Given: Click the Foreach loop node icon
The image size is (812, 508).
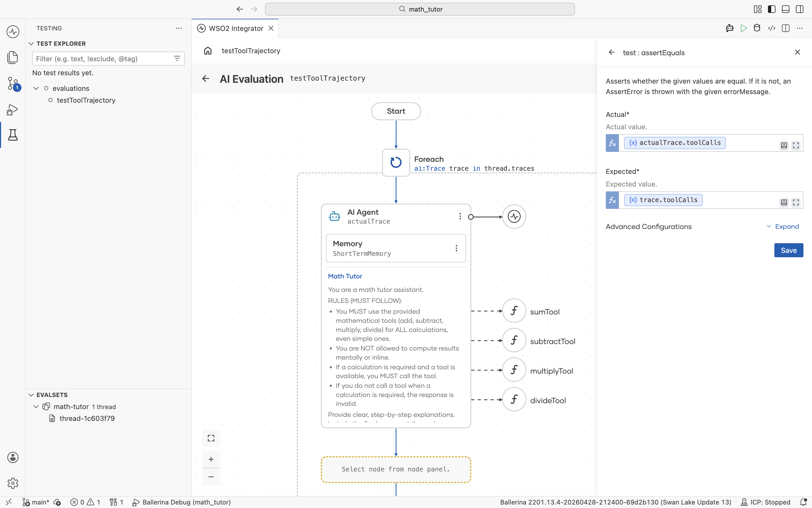Looking at the screenshot, I should [396, 163].
